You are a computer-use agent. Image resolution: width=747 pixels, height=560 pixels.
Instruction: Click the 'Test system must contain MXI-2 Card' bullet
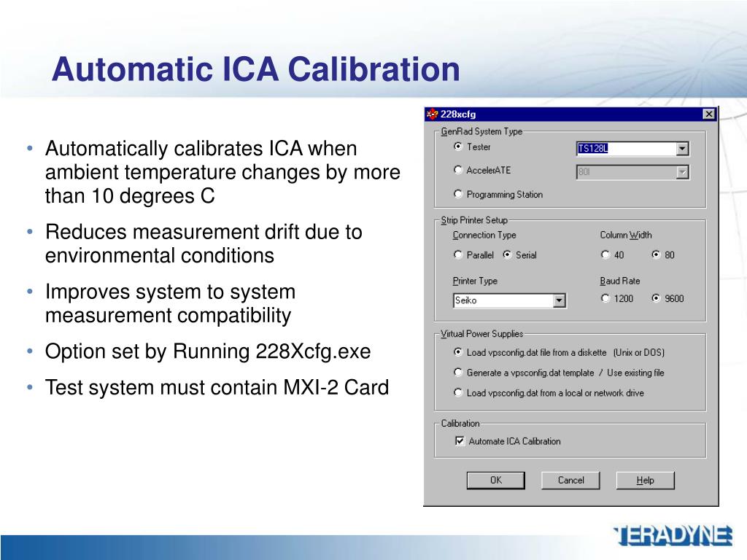point(217,387)
